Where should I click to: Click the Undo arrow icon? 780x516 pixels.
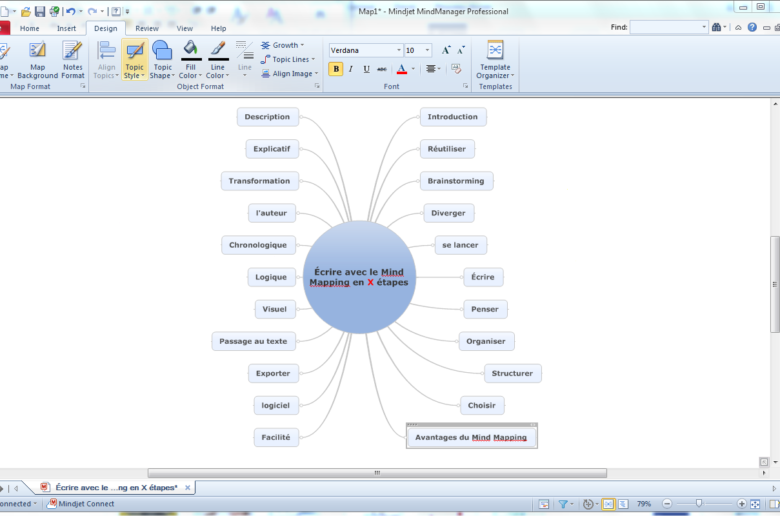point(70,11)
